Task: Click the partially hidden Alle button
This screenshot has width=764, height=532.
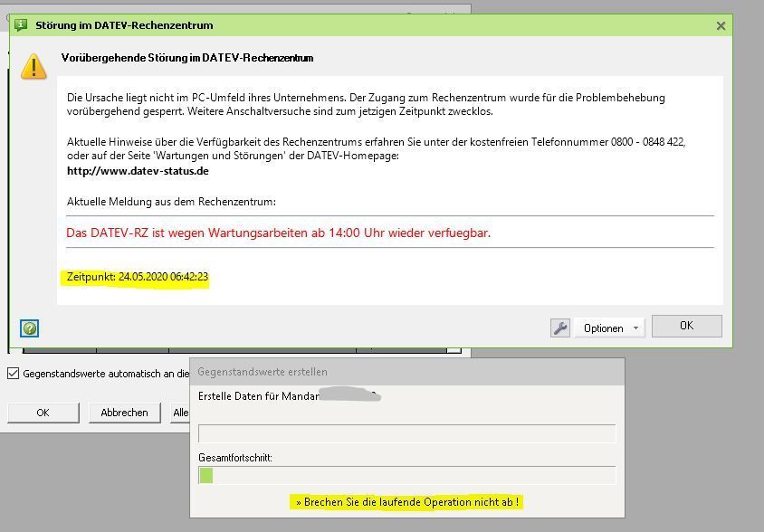Action: coord(180,413)
